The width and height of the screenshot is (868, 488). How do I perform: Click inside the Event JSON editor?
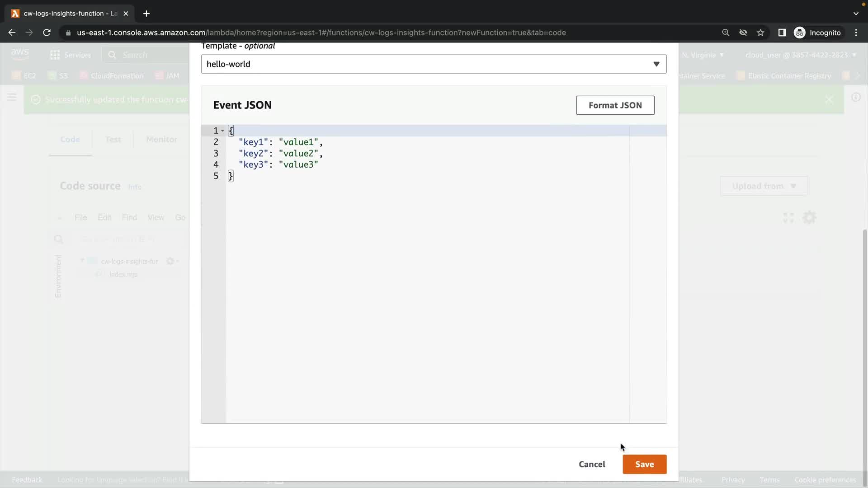[x=425, y=271]
